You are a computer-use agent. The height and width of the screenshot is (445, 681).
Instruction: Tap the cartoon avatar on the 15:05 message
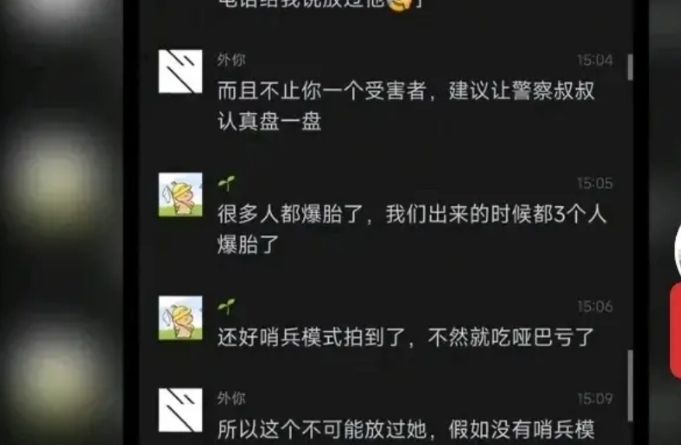coord(180,194)
